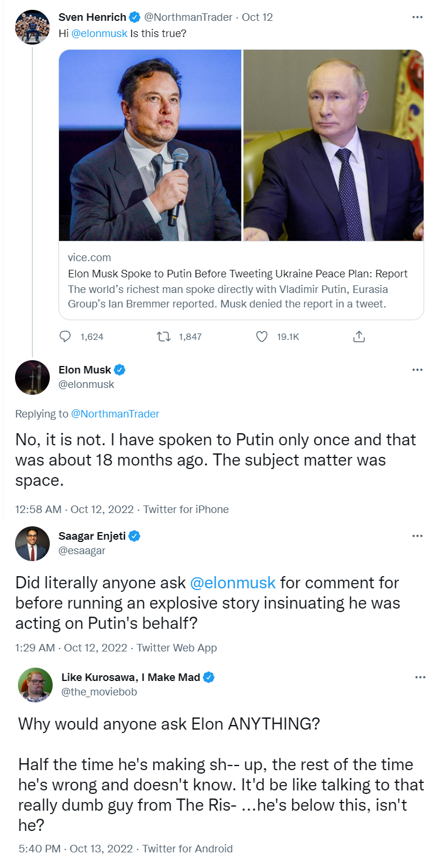Open the more menu on Sven Henrich's tweet
The width and height of the screenshot is (434, 868).
tap(417, 17)
